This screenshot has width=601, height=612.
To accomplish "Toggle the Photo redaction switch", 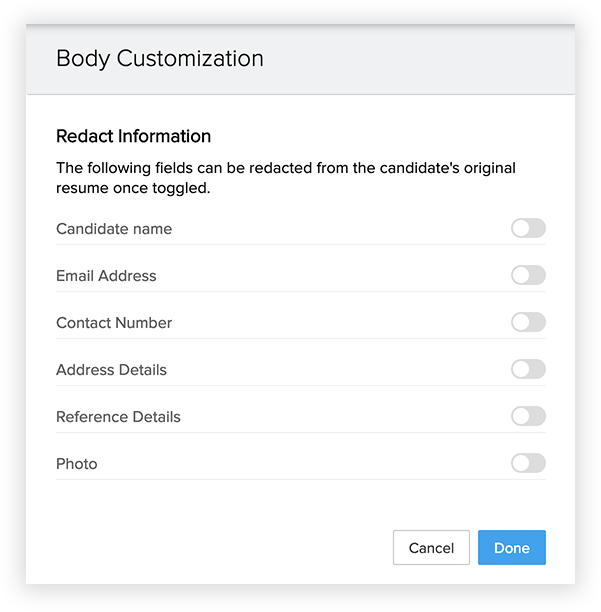I will point(528,463).
